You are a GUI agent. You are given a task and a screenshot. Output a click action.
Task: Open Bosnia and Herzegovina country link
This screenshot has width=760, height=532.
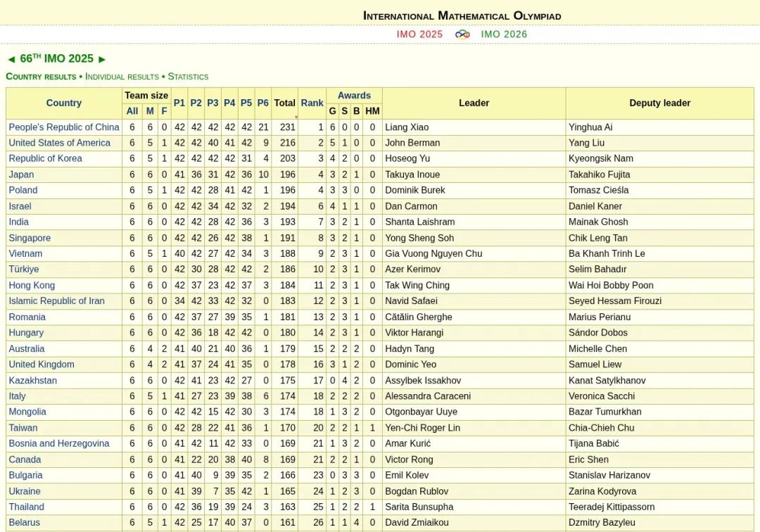coord(59,443)
